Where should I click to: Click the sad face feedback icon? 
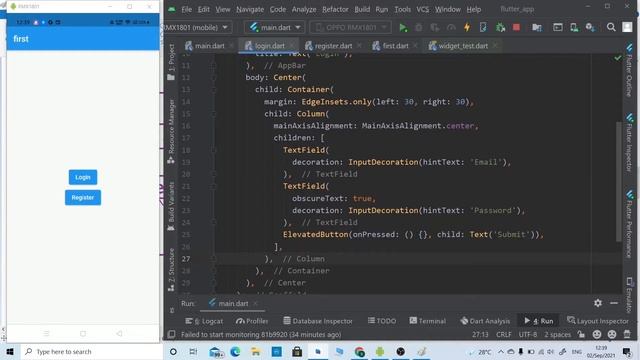coord(612,334)
